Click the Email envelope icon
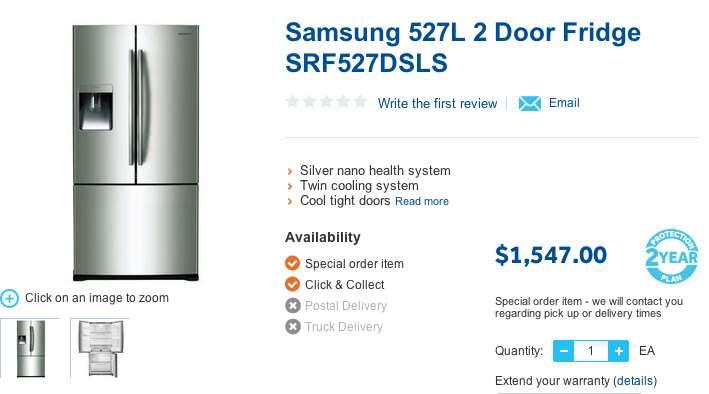 pyautogui.click(x=529, y=104)
